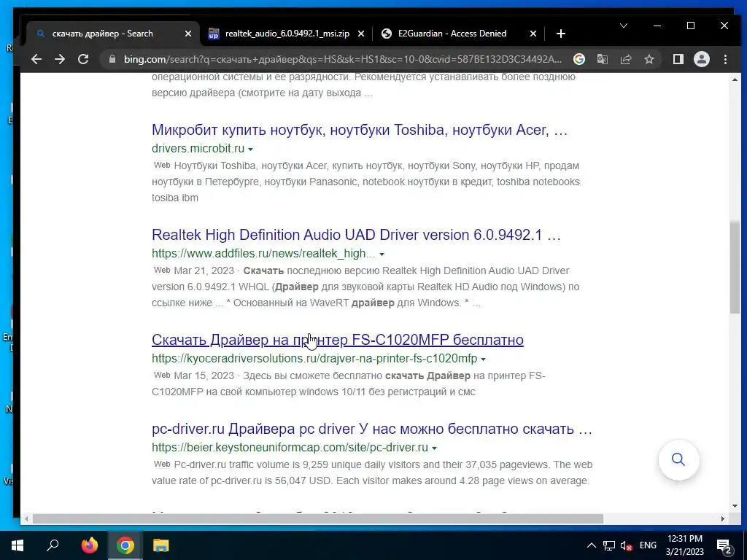Open the muted volume tray icon
This screenshot has width=747, height=560.
(x=627, y=545)
